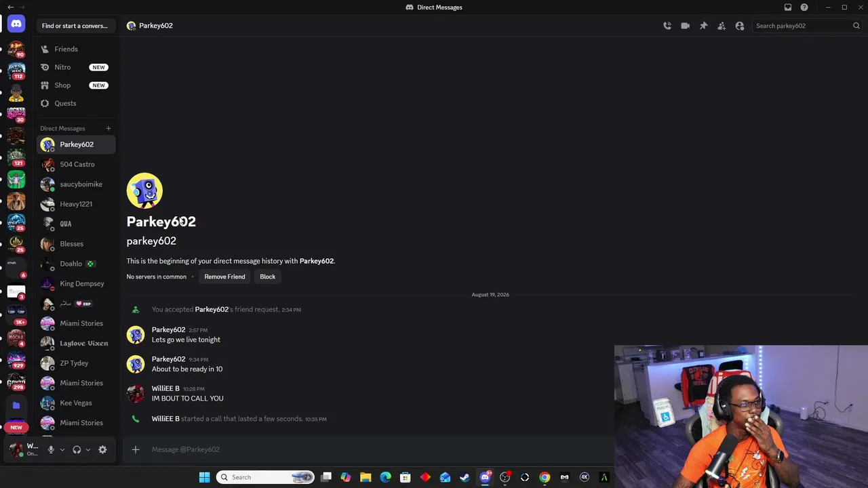Viewport: 868px width, 488px height.
Task: Click the attachment plus button in message bar
Action: [x=136, y=449]
